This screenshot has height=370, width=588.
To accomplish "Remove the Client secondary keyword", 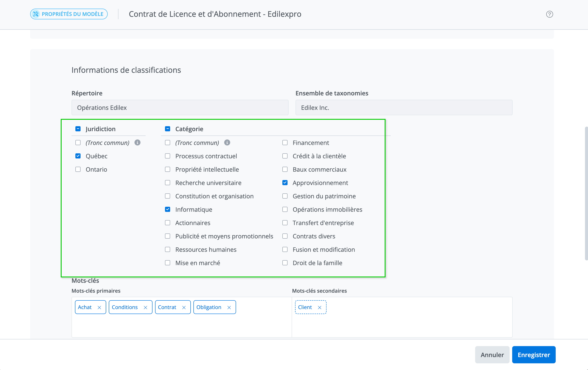I will tap(319, 308).
